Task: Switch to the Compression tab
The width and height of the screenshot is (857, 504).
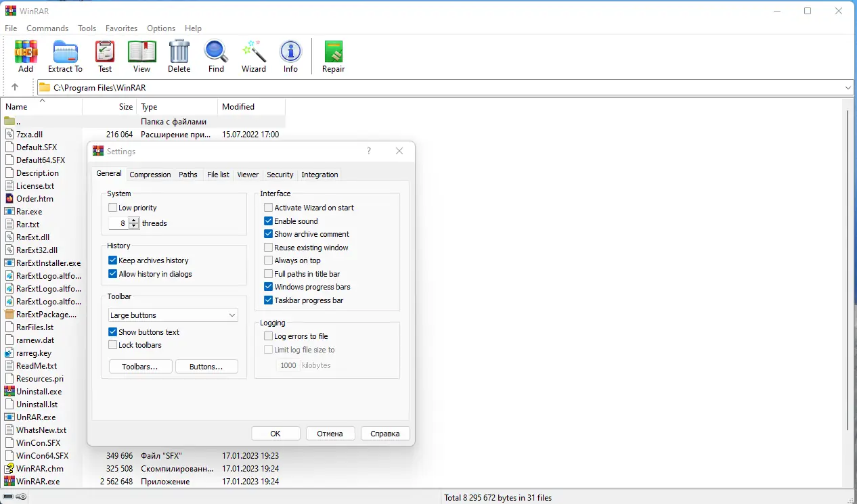Action: point(150,175)
